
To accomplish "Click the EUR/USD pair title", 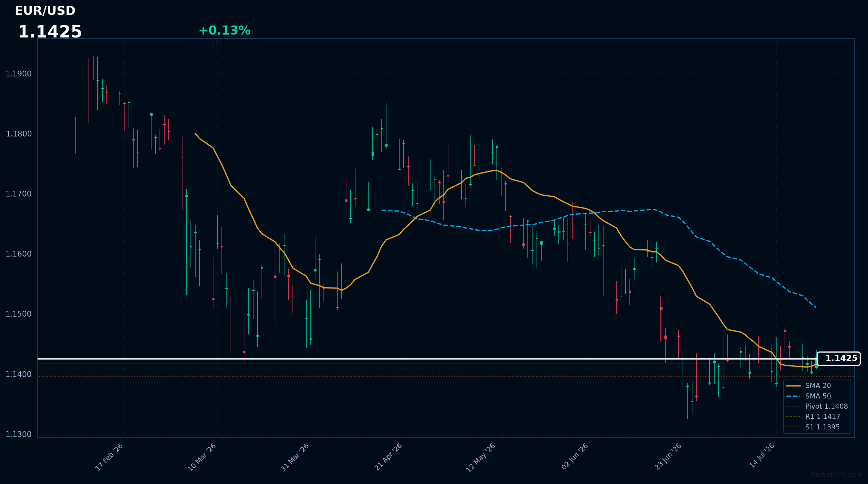I will click(45, 11).
